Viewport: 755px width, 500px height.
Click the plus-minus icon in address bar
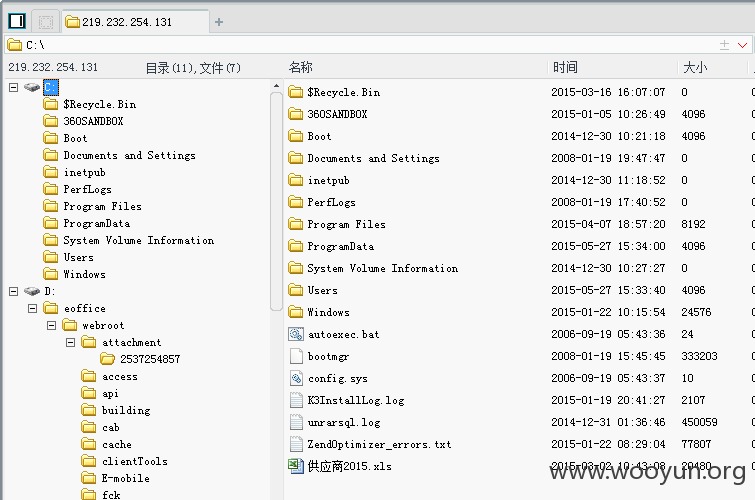click(724, 45)
